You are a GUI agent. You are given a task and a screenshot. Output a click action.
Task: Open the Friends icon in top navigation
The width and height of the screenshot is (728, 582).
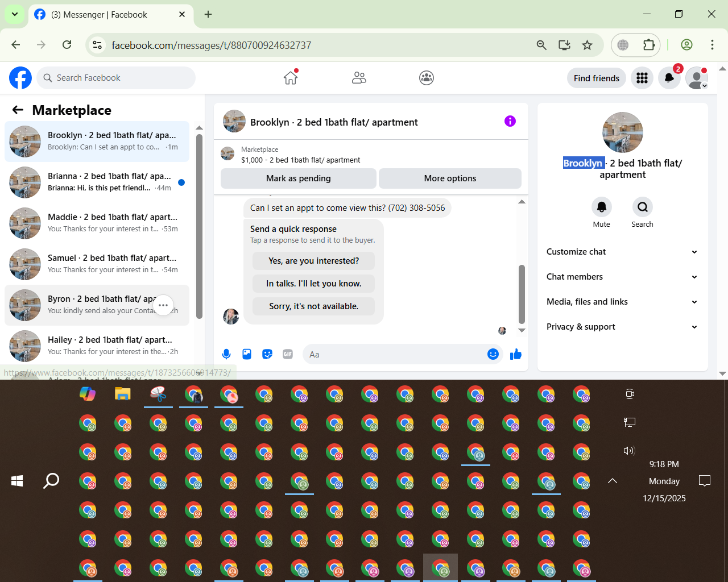[359, 78]
